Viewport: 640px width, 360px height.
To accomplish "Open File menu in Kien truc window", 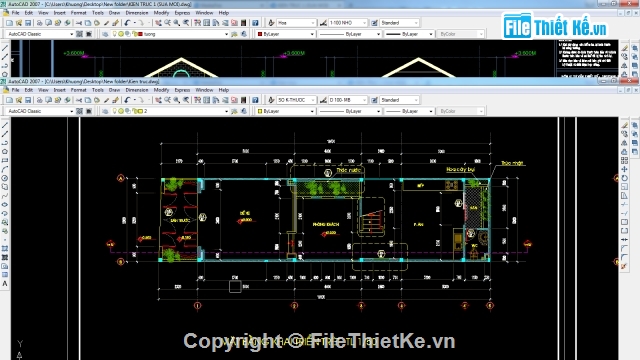I will pos(16,90).
